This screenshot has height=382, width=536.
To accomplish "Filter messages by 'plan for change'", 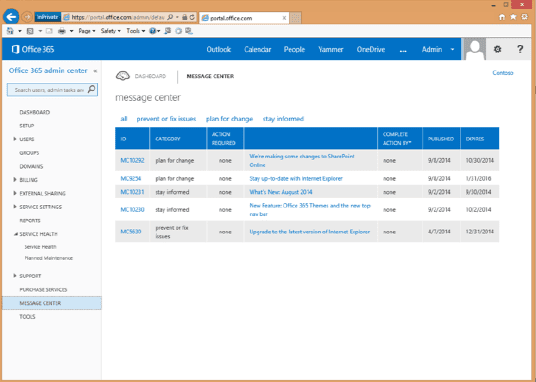I will tap(229, 119).
